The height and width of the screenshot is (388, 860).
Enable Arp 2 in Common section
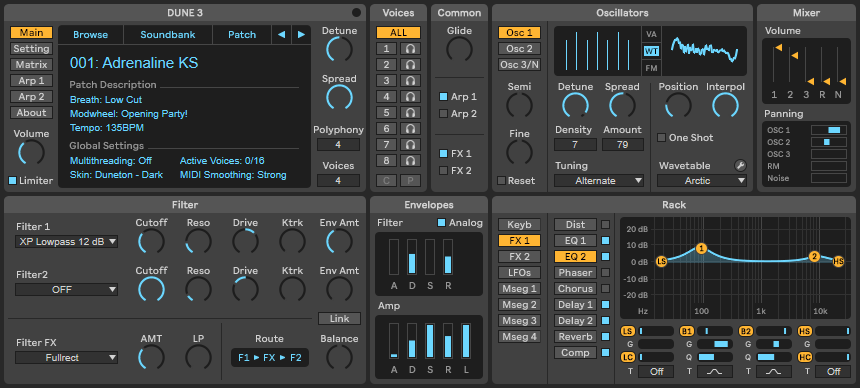coord(443,114)
